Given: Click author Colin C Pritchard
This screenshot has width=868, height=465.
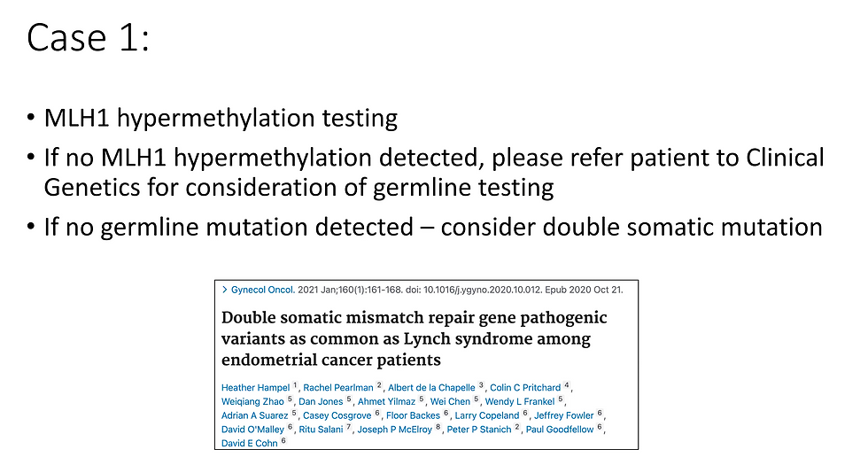Looking at the screenshot, I should [x=525, y=387].
